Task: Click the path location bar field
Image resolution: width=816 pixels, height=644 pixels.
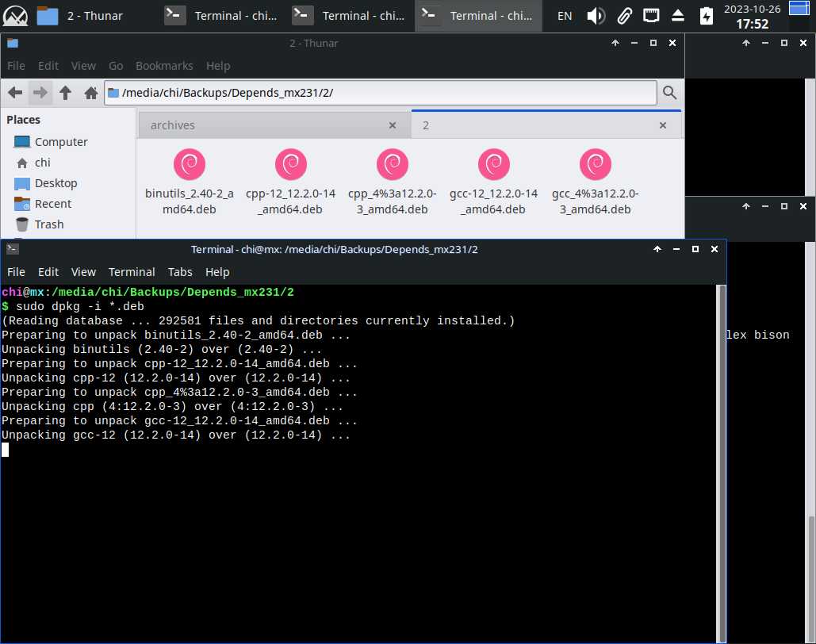Action: pos(381,93)
